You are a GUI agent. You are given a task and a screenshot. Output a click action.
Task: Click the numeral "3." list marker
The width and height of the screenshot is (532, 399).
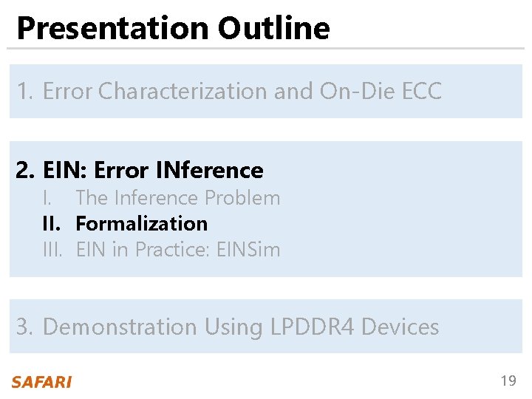coord(26,327)
